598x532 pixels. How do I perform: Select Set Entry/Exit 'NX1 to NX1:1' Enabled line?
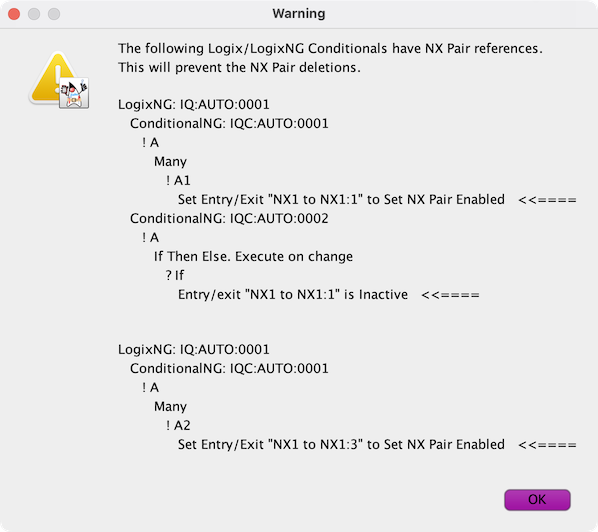341,199
